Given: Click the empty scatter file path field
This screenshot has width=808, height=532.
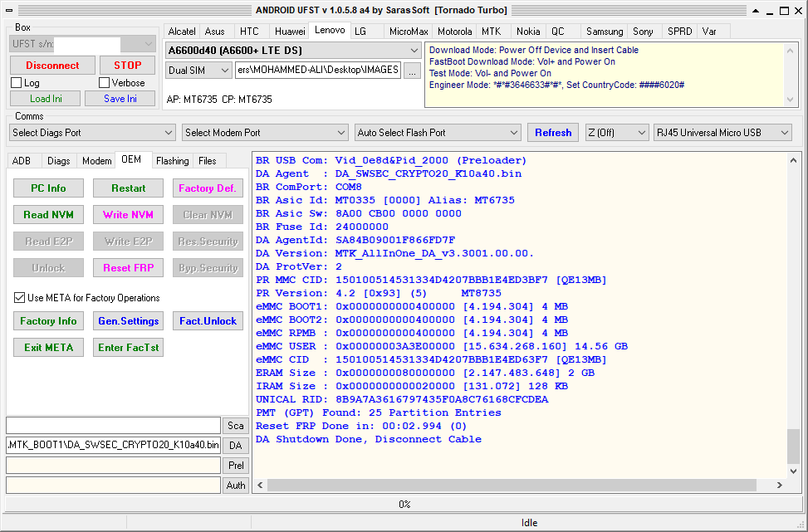Looking at the screenshot, I should (114, 426).
